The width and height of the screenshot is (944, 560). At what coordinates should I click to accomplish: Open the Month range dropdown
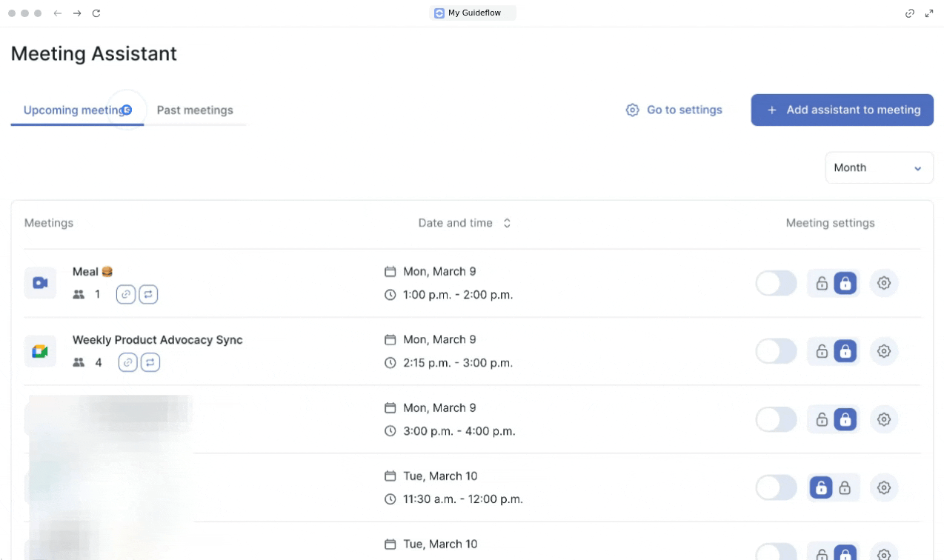(x=878, y=167)
